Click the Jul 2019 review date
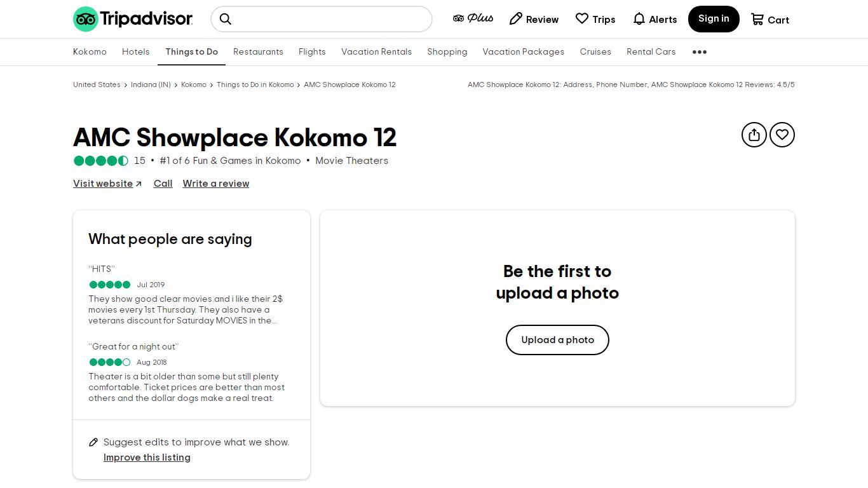This screenshot has width=868, height=488. tap(151, 285)
